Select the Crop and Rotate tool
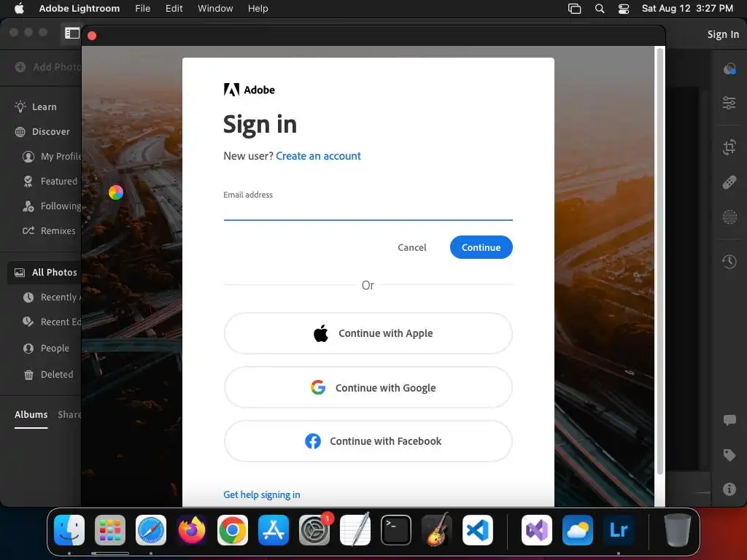Viewport: 747px width, 560px height. coord(729,147)
